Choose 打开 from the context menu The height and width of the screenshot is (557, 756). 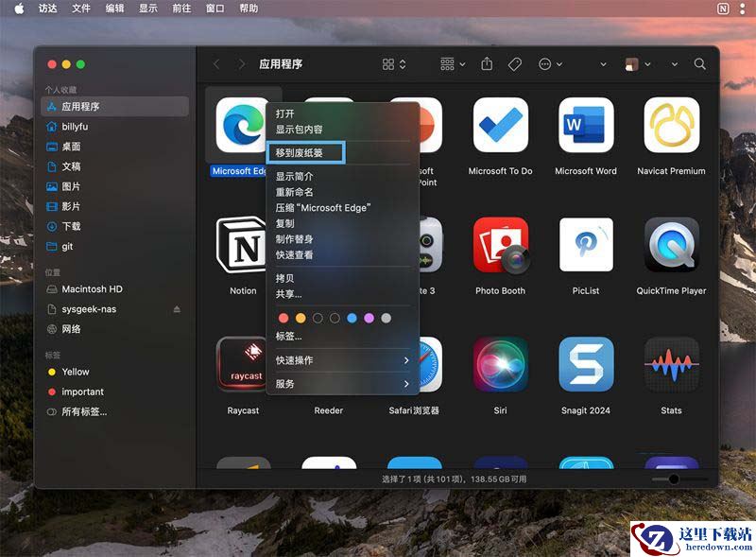coord(342,113)
